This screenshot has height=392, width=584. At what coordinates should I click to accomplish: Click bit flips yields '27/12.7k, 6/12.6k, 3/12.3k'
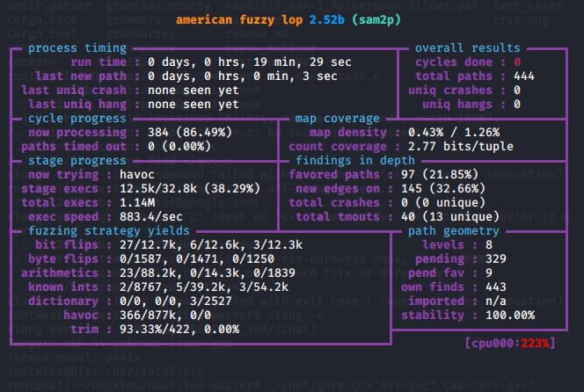pos(211,245)
